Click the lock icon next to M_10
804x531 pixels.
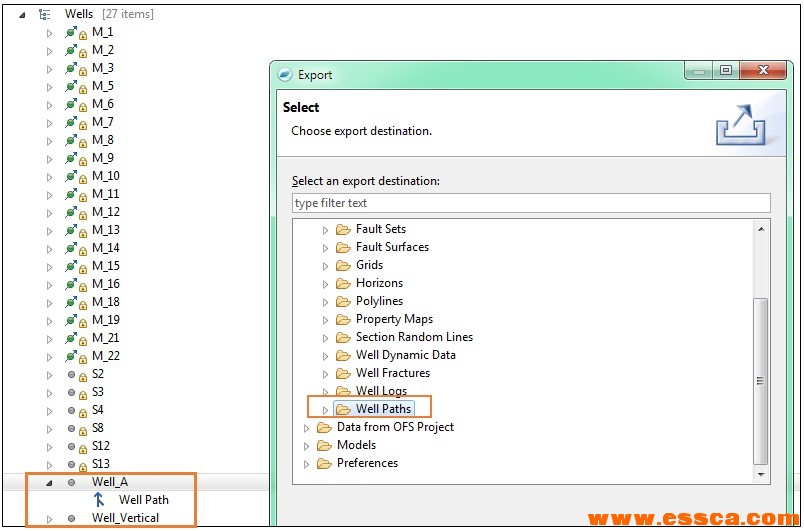[x=82, y=178]
